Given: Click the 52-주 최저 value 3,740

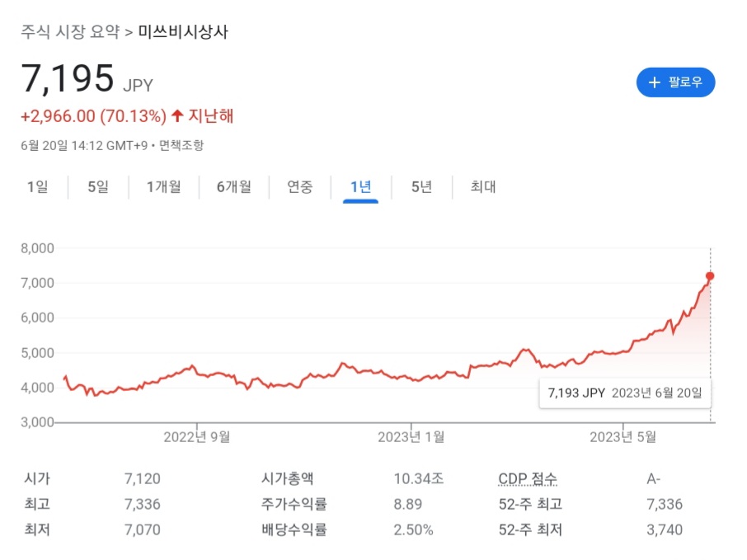Looking at the screenshot, I should coord(665,530).
